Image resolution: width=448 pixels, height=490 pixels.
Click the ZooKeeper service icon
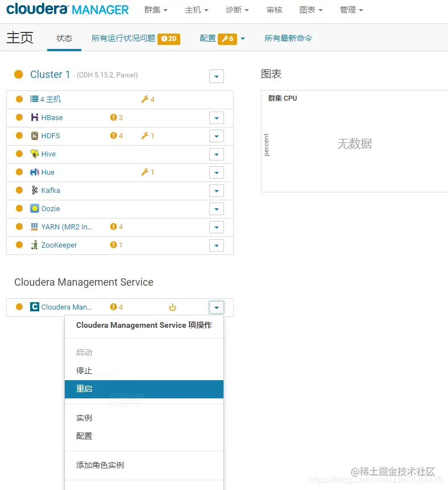click(34, 245)
